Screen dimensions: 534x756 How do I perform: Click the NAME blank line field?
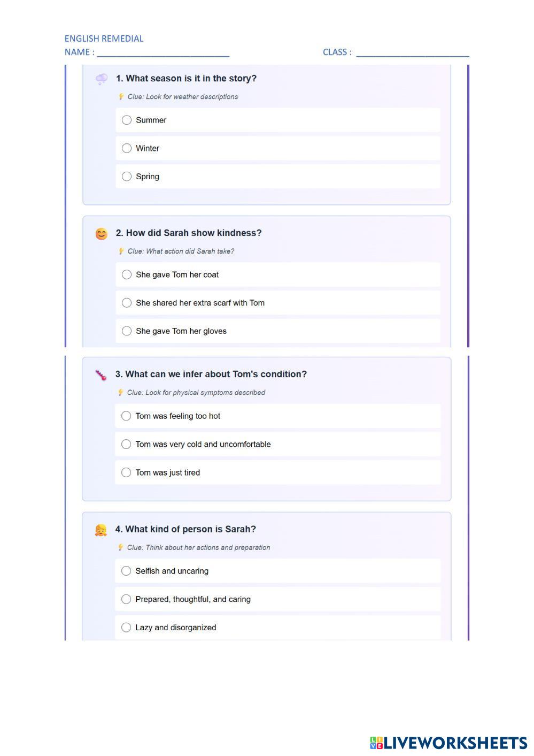tap(163, 52)
